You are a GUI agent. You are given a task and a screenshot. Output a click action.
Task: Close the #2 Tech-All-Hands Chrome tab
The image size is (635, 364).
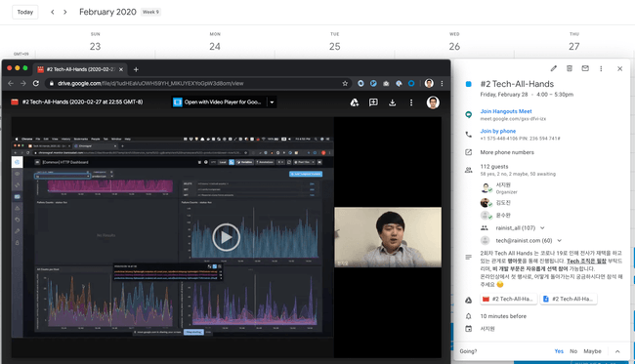(121, 69)
